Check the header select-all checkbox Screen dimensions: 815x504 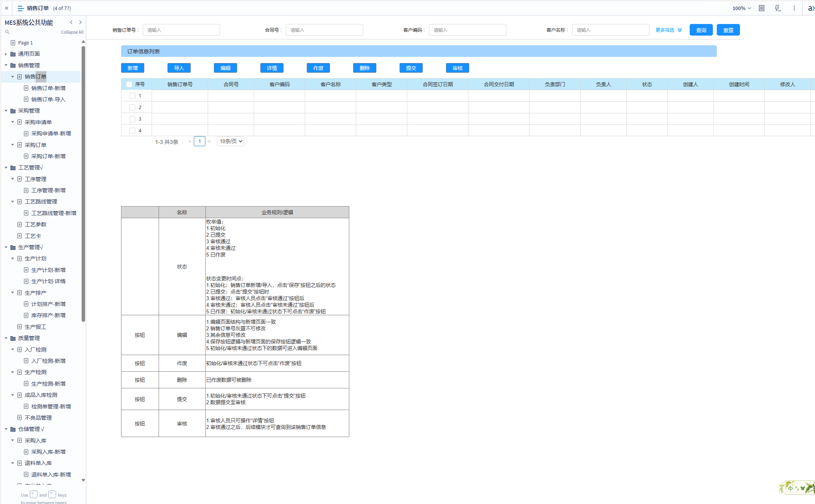[129, 84]
